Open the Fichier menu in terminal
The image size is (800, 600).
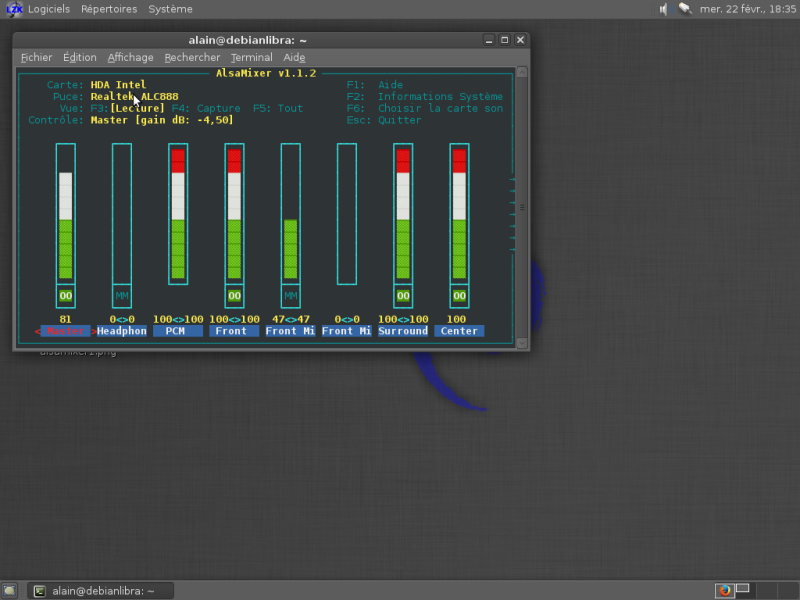36,58
